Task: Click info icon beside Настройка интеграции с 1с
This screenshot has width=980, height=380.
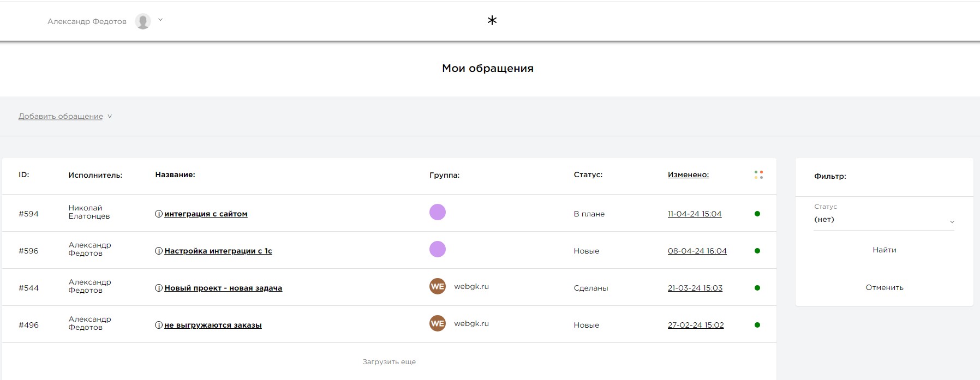Action: pos(159,251)
